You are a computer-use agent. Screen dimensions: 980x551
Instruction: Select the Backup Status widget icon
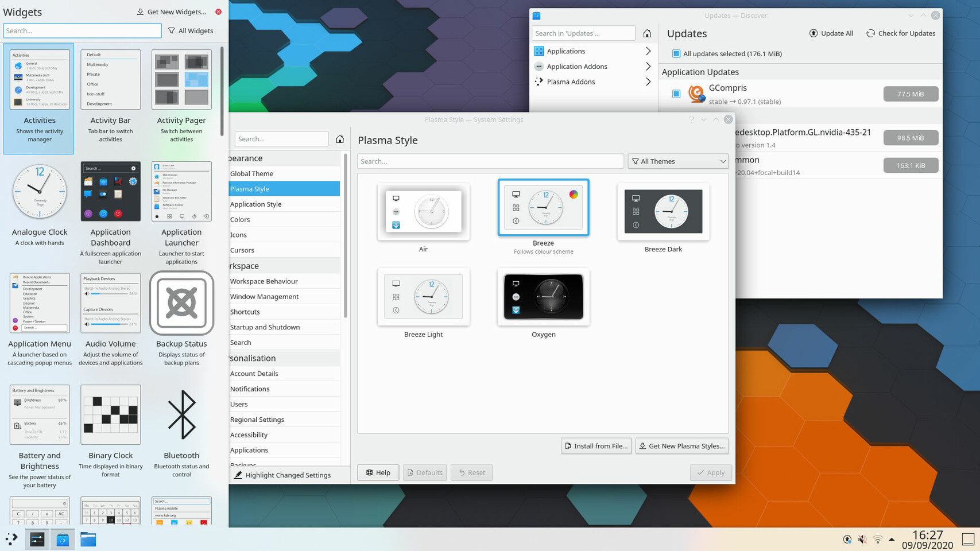(x=181, y=303)
